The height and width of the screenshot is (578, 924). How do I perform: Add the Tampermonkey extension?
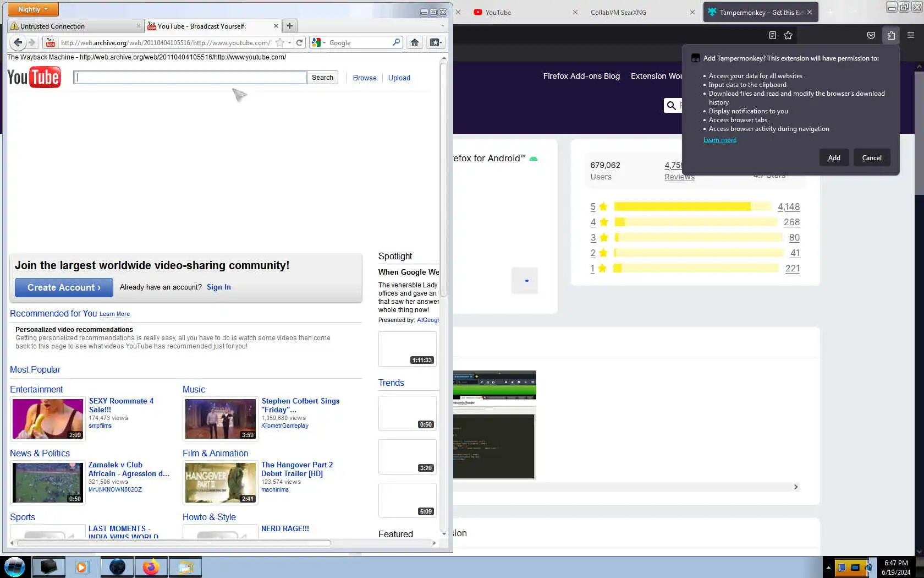834,158
